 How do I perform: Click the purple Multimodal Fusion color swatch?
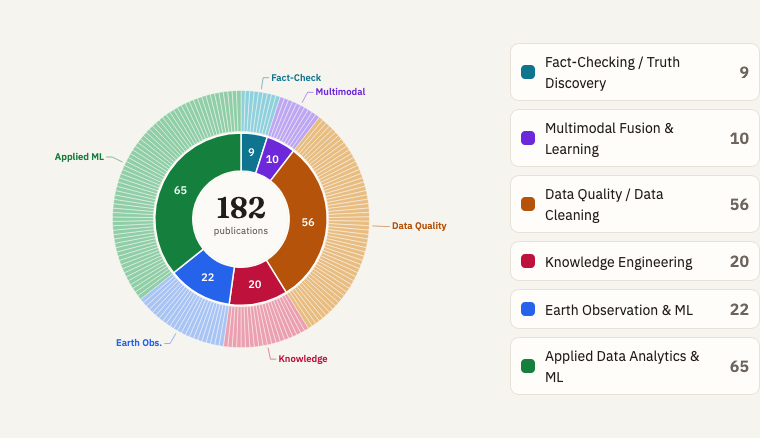(x=528, y=138)
